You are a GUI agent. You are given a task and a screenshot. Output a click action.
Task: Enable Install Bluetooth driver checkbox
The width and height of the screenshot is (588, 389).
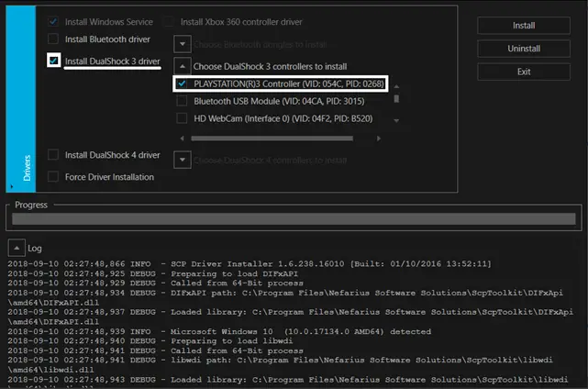pos(53,39)
